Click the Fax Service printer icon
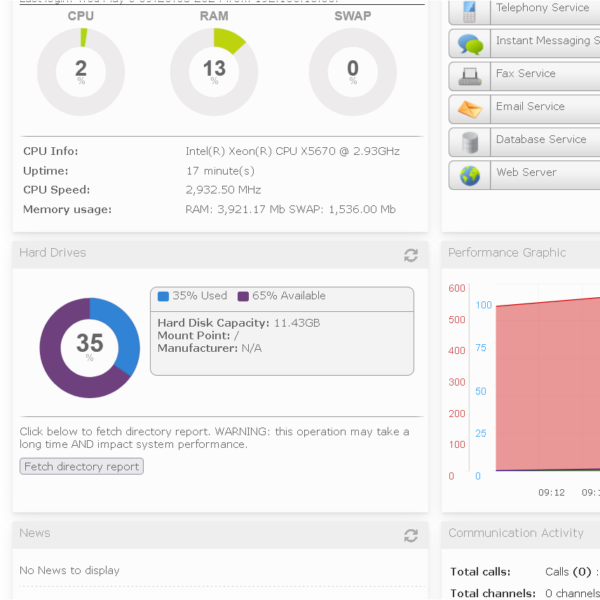The image size is (600, 600). click(x=469, y=76)
